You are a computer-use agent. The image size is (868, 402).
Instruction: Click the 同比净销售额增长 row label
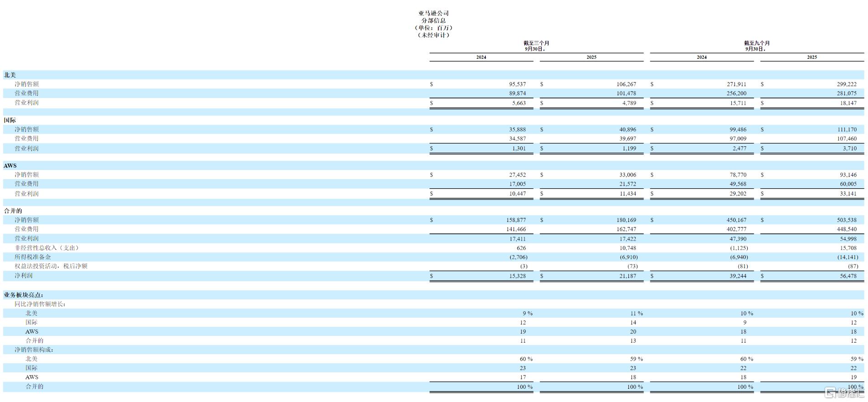tap(40, 304)
